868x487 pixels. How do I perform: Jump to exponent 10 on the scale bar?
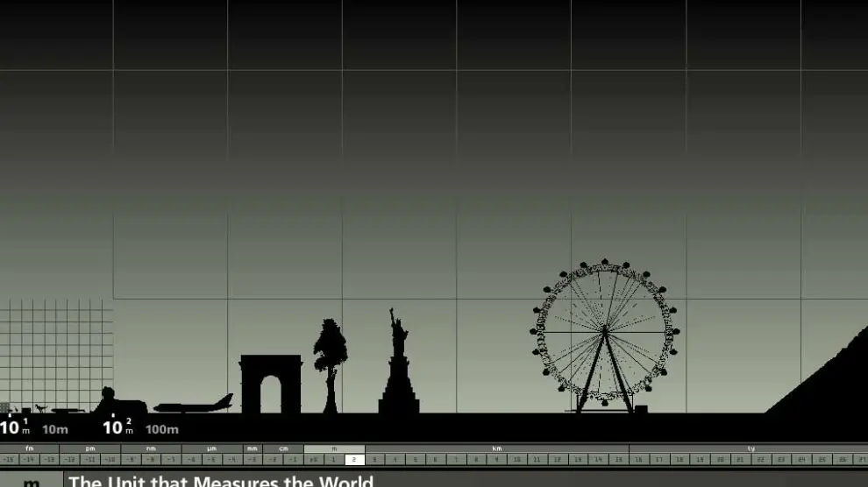(517, 459)
